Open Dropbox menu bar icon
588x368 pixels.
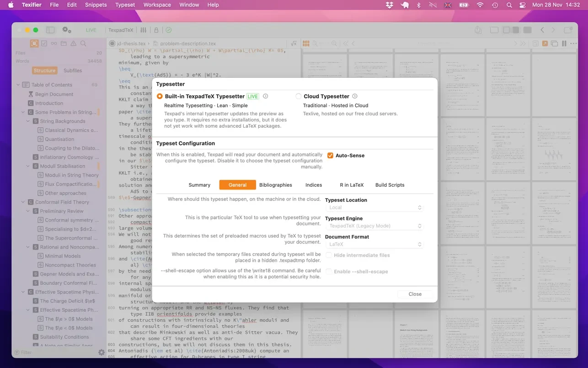(390, 5)
